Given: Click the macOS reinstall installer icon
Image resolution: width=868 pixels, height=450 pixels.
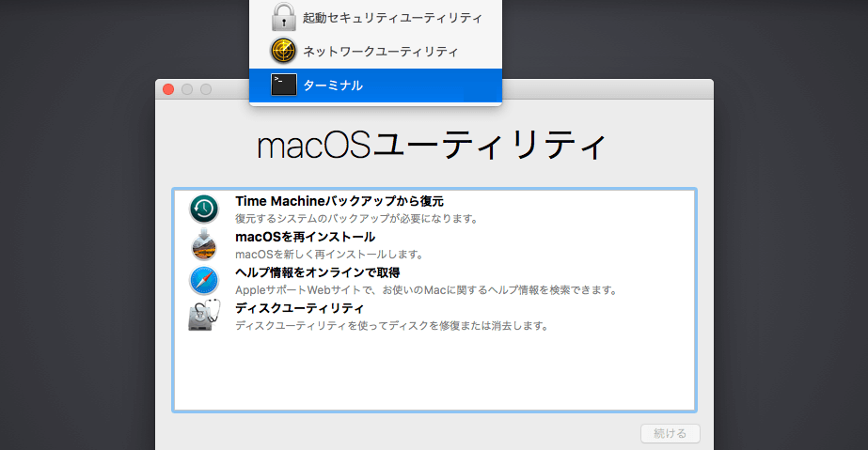Looking at the screenshot, I should click(204, 245).
